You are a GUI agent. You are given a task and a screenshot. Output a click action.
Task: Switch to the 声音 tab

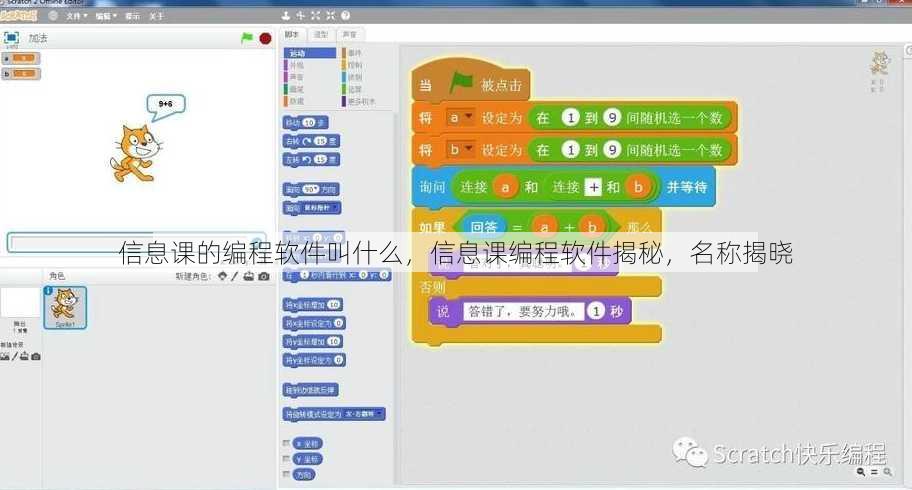coord(350,35)
